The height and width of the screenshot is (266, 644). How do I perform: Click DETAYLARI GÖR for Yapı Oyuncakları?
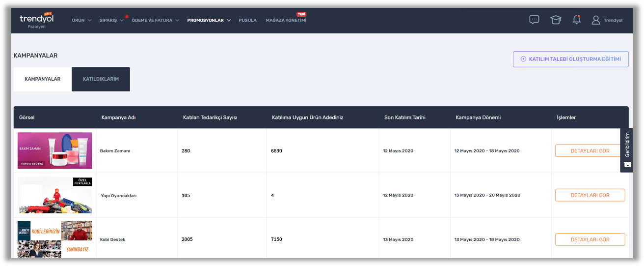tap(590, 195)
